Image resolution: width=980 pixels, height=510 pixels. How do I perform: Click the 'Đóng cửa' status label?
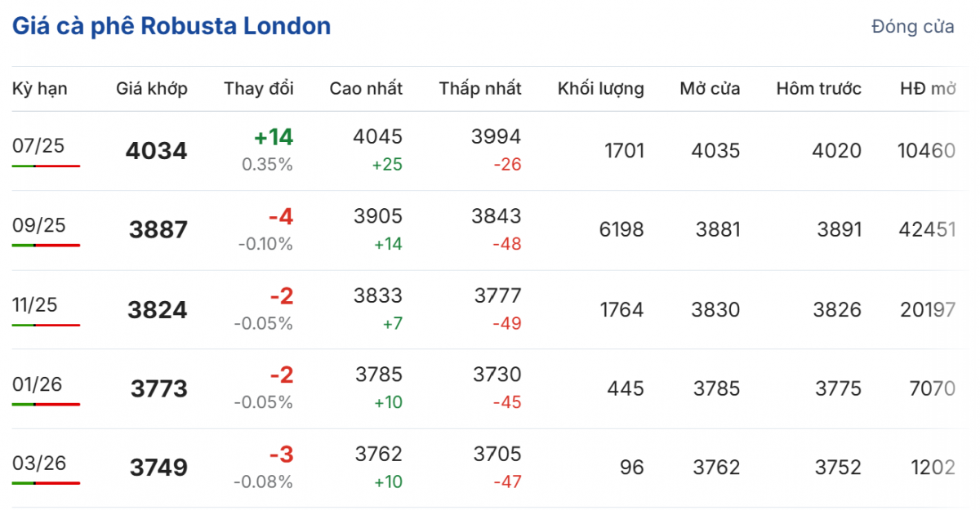click(x=912, y=27)
